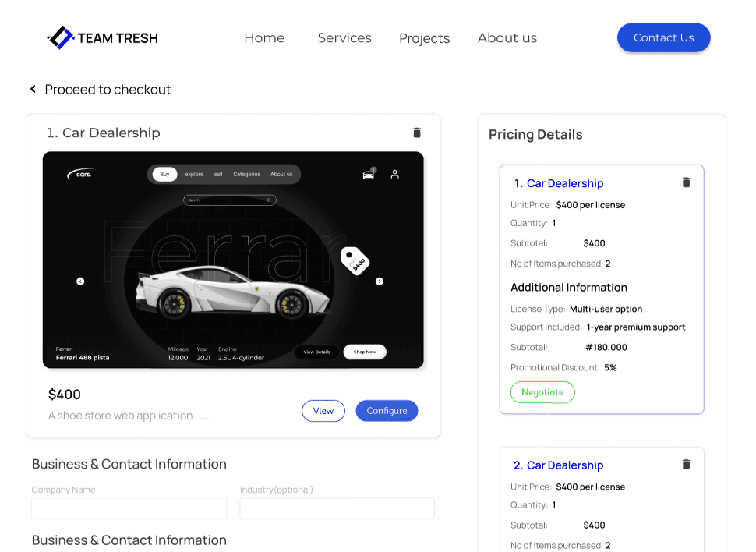Open the Services menu item
This screenshot has width=756, height=552.
344,37
